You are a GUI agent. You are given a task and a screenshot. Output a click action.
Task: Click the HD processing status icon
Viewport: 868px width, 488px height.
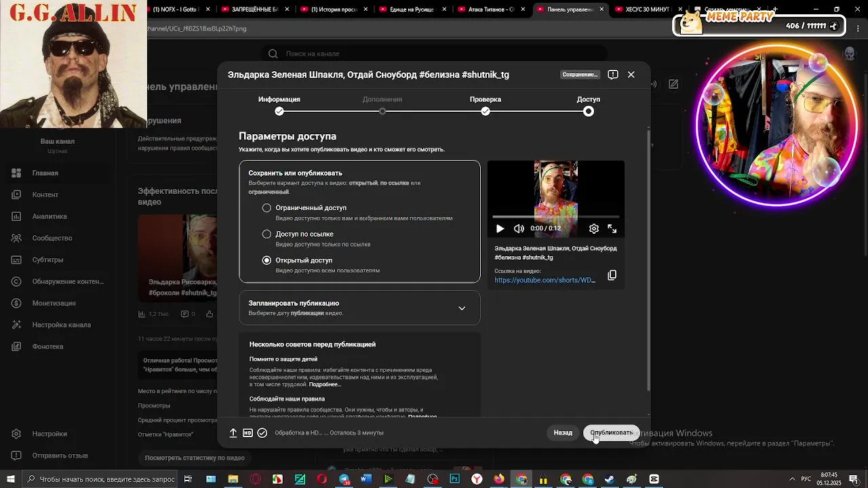pyautogui.click(x=248, y=432)
